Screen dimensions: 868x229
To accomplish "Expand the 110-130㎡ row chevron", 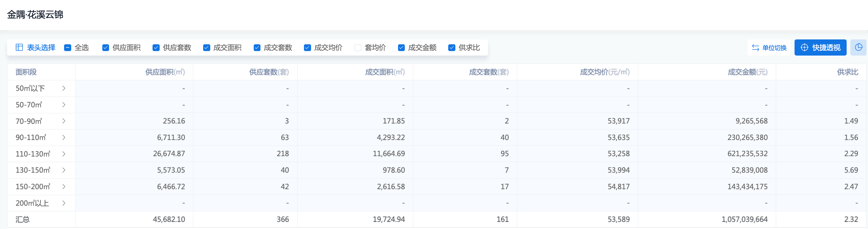I will tap(64, 154).
